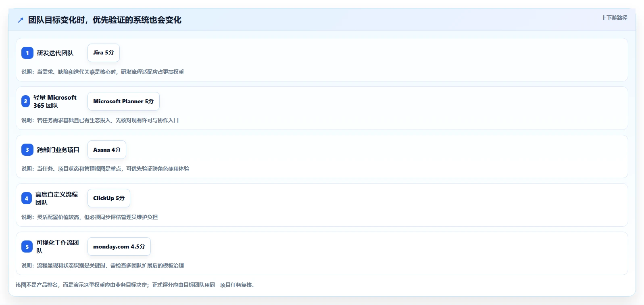
Task: Select the Microsoft Planner 5分 chip
Action: 123,101
